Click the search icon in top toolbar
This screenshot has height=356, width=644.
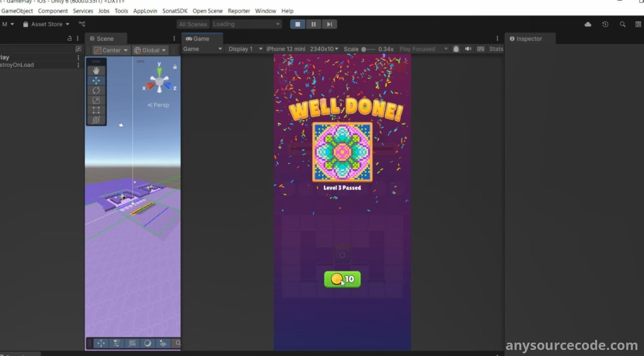[x=622, y=25]
